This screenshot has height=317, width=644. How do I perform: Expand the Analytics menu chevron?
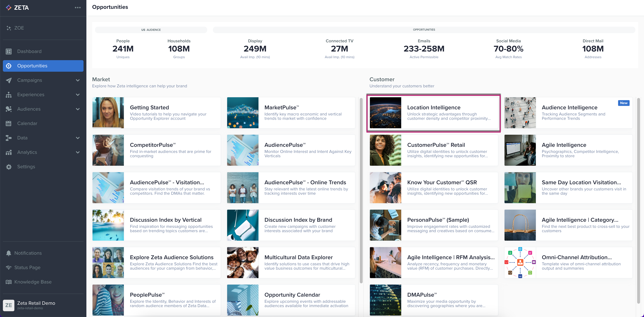(78, 152)
